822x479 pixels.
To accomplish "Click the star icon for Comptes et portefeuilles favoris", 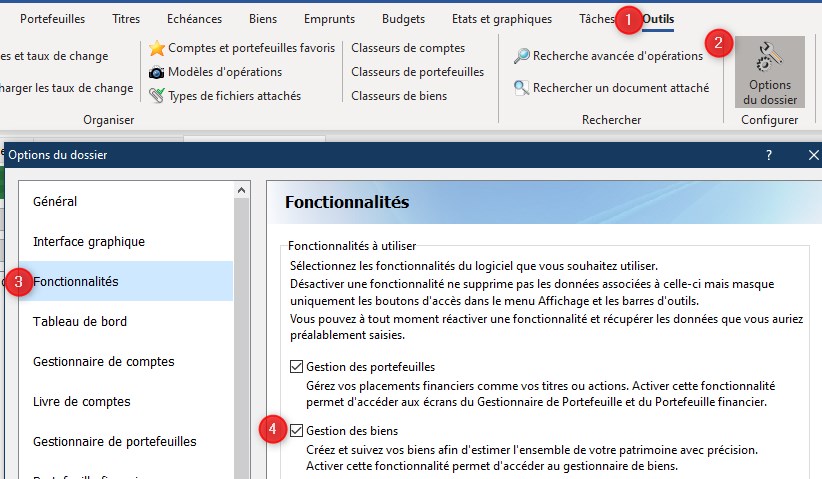I will 157,48.
